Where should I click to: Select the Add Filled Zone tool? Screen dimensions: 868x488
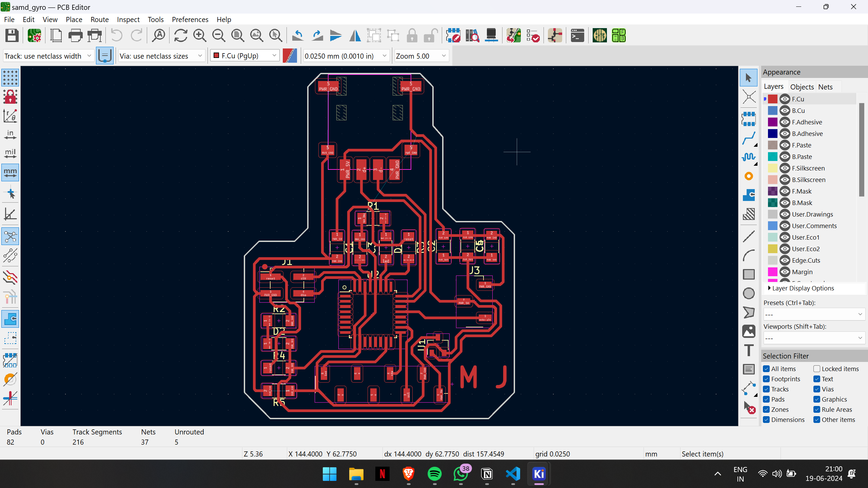pyautogui.click(x=749, y=195)
